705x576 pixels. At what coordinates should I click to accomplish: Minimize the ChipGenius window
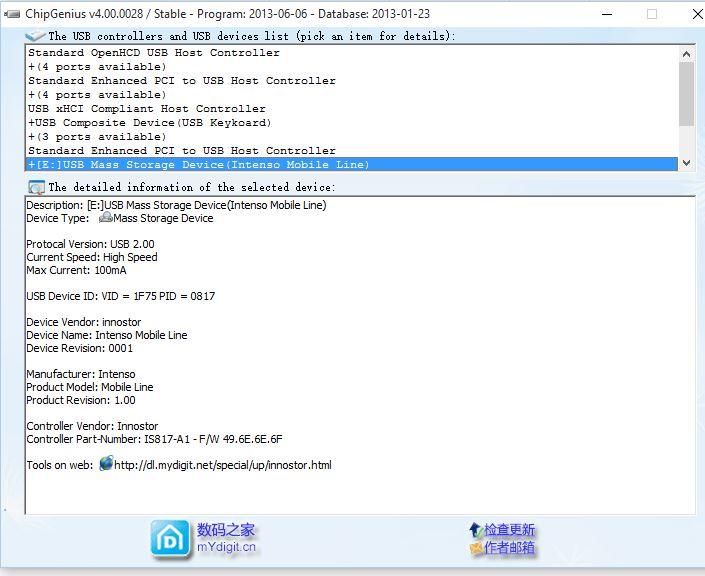click(x=607, y=14)
